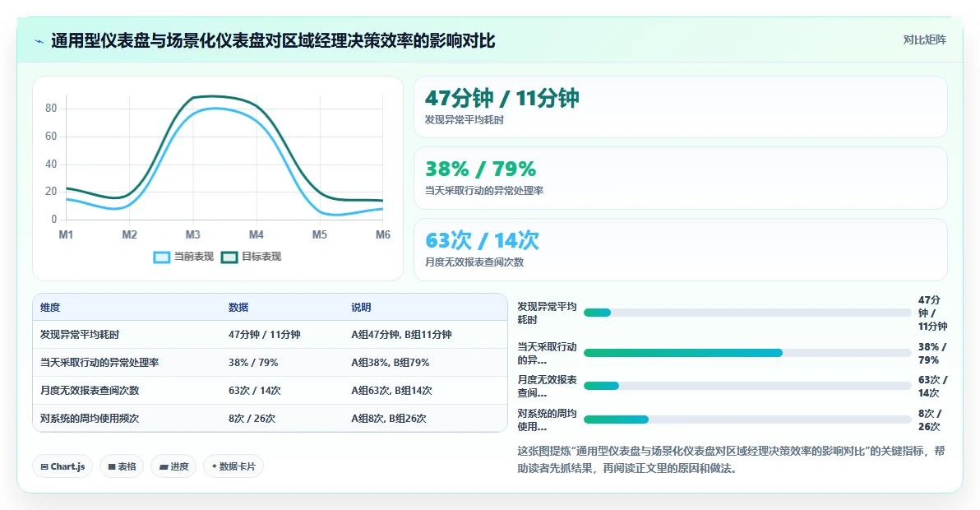Click the lightning icon beside the title
The image size is (980, 510).
39,42
